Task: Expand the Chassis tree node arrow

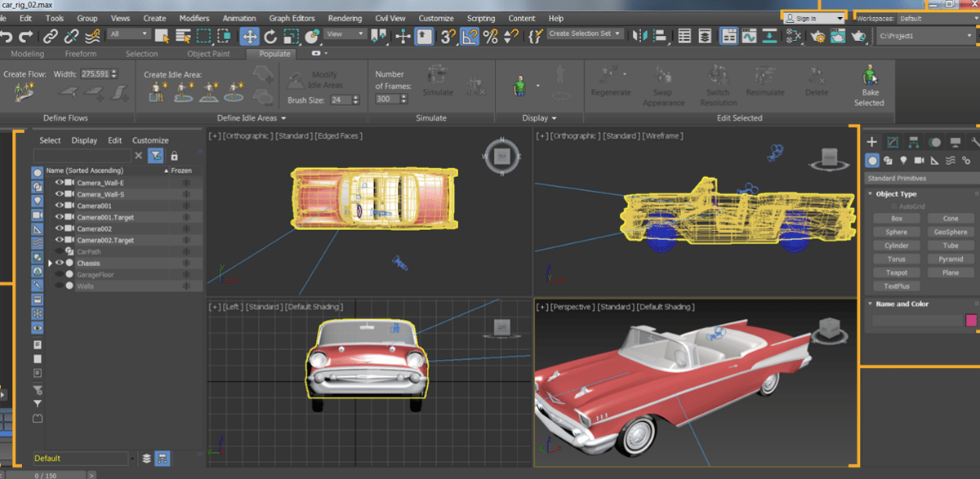Action: pos(50,263)
